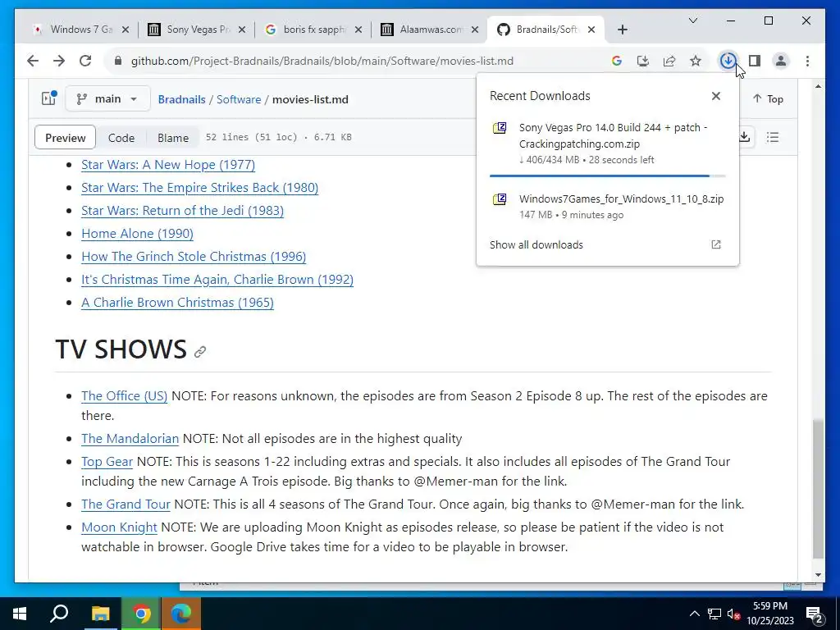Open a new browser tab

623,30
